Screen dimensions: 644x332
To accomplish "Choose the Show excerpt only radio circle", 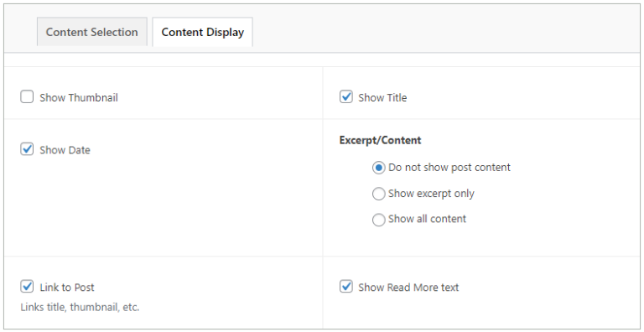I will click(x=379, y=194).
